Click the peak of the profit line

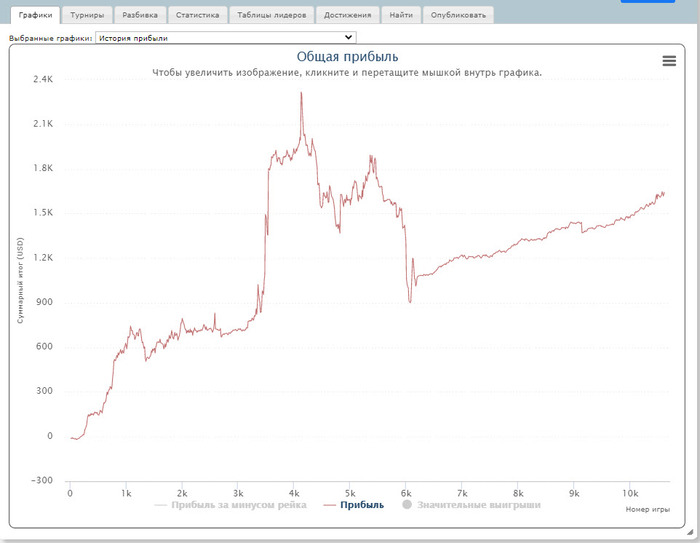[x=301, y=93]
